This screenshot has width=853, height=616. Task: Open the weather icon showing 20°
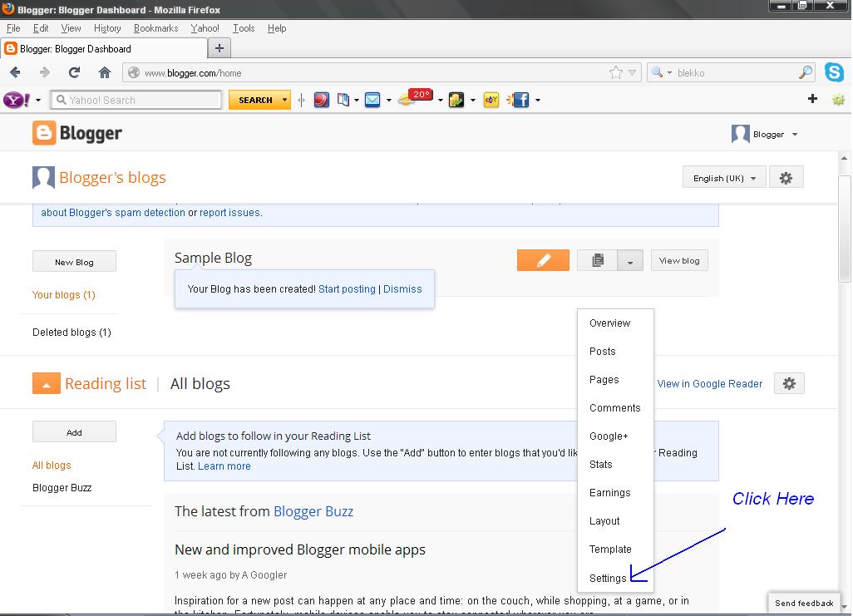415,98
